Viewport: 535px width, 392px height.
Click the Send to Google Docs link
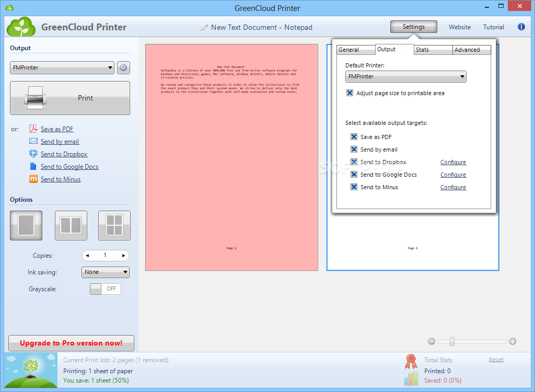click(x=69, y=167)
